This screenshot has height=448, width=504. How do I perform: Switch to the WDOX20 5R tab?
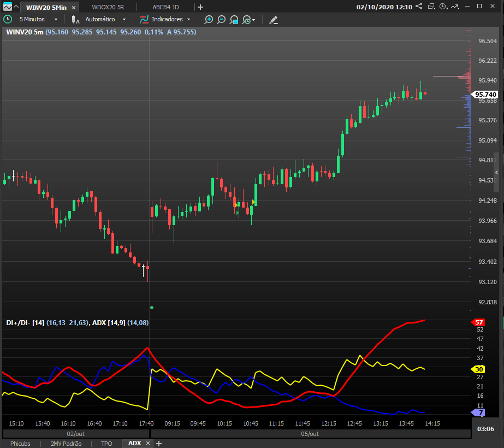[x=108, y=7]
